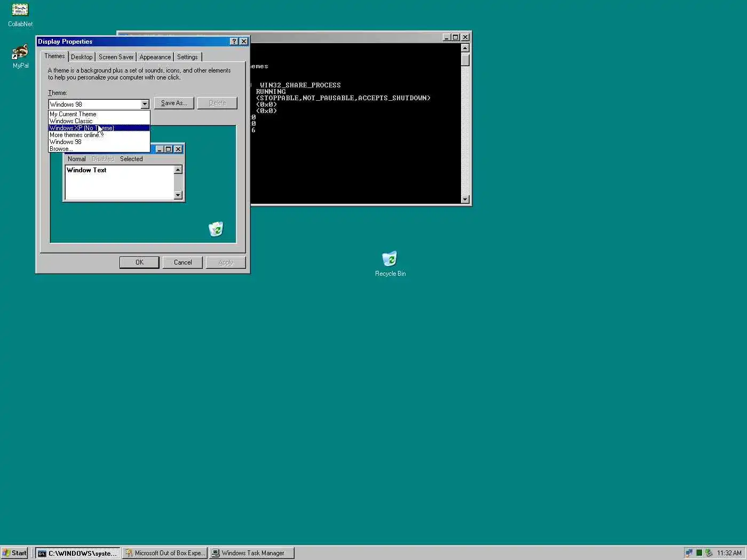Open the Screen Saver tab
The image size is (747, 560).
click(x=116, y=57)
